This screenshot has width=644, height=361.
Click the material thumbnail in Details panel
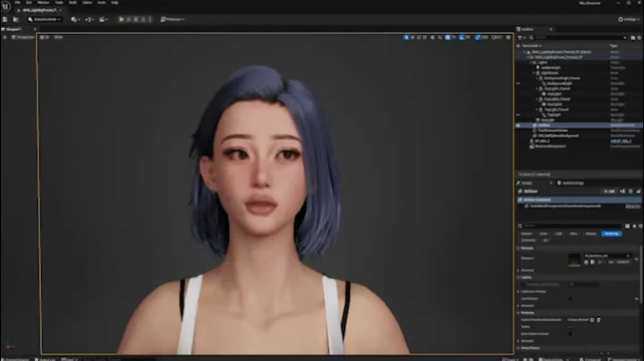(574, 258)
